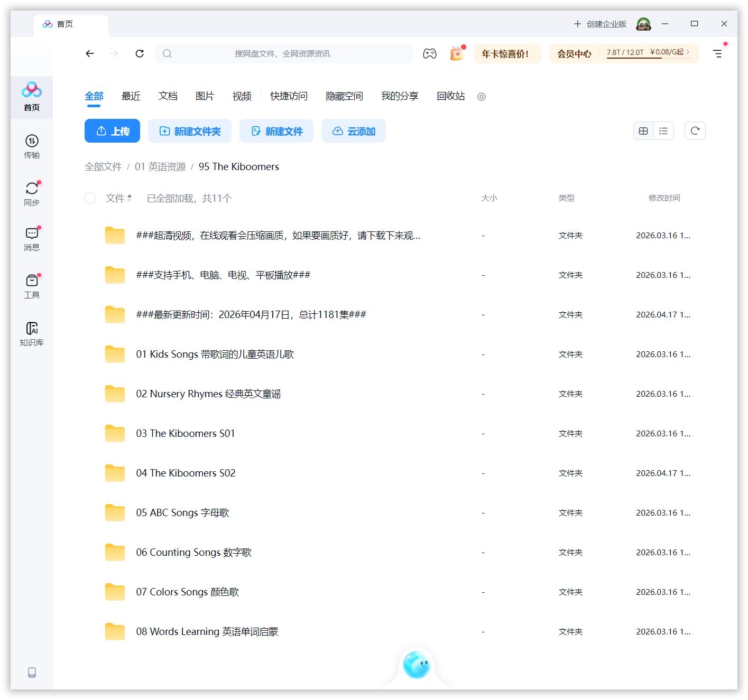Image resolution: width=748 pixels, height=700 pixels.
Task: Open the 工具 (Tools) panel
Action: pyautogui.click(x=32, y=285)
